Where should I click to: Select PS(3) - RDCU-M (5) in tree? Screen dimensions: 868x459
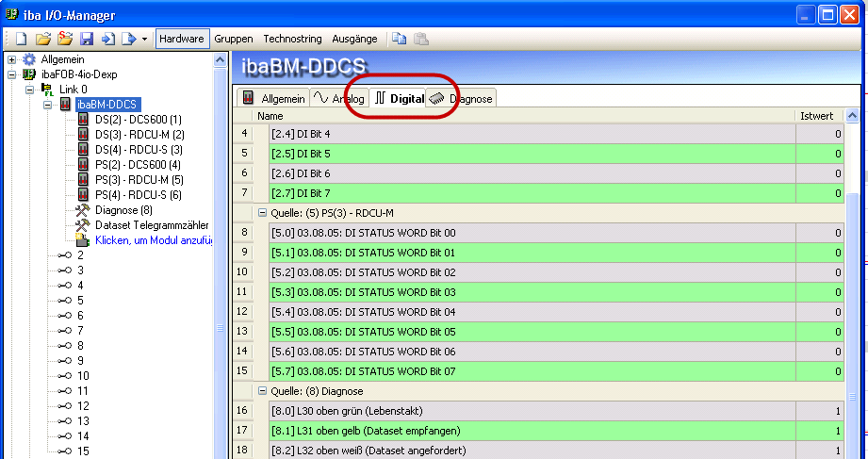pos(139,179)
